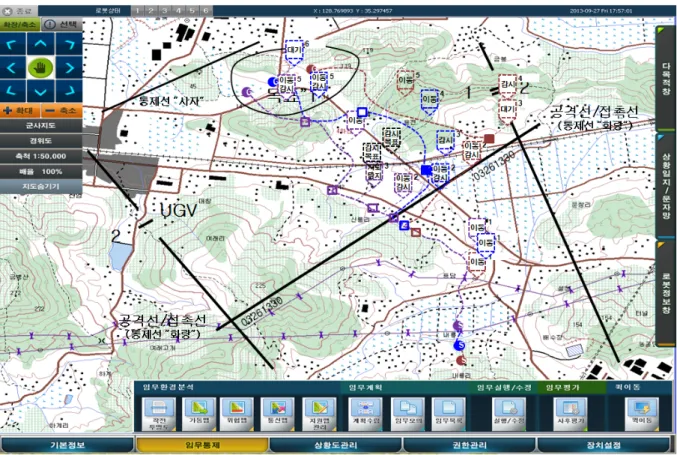Click the purple G goal marker
Image resolution: width=677 pixels, height=455 pixels.
pos(247,92)
